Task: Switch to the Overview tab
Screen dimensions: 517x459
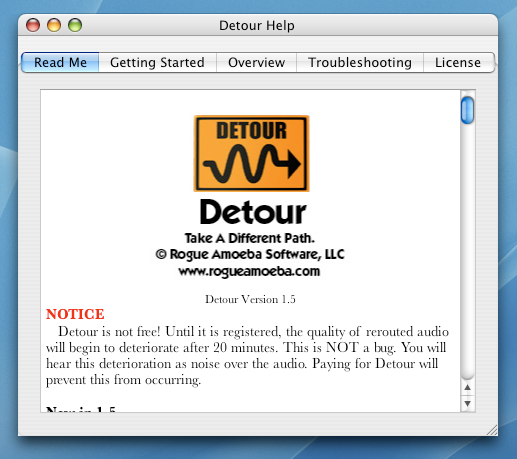Action: (x=256, y=62)
